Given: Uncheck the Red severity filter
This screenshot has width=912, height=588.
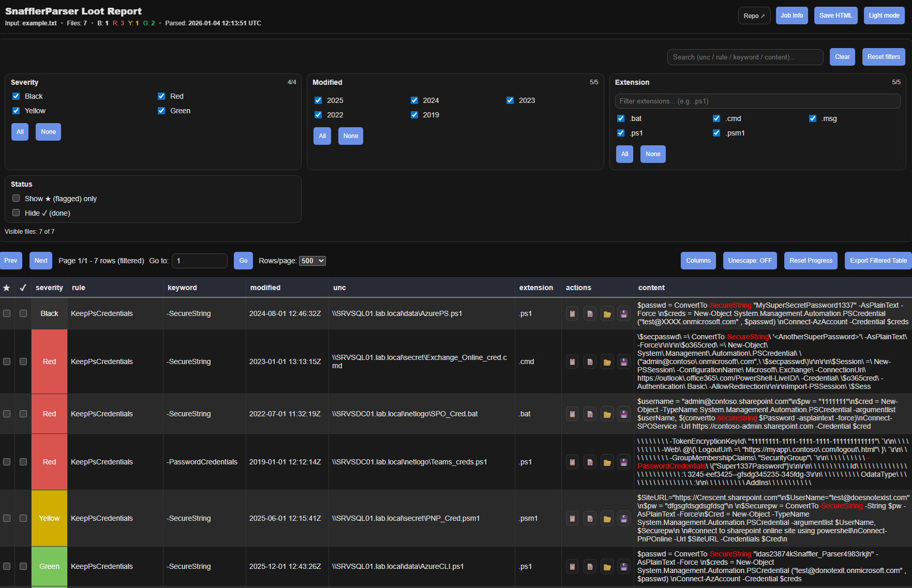Looking at the screenshot, I should pos(161,96).
